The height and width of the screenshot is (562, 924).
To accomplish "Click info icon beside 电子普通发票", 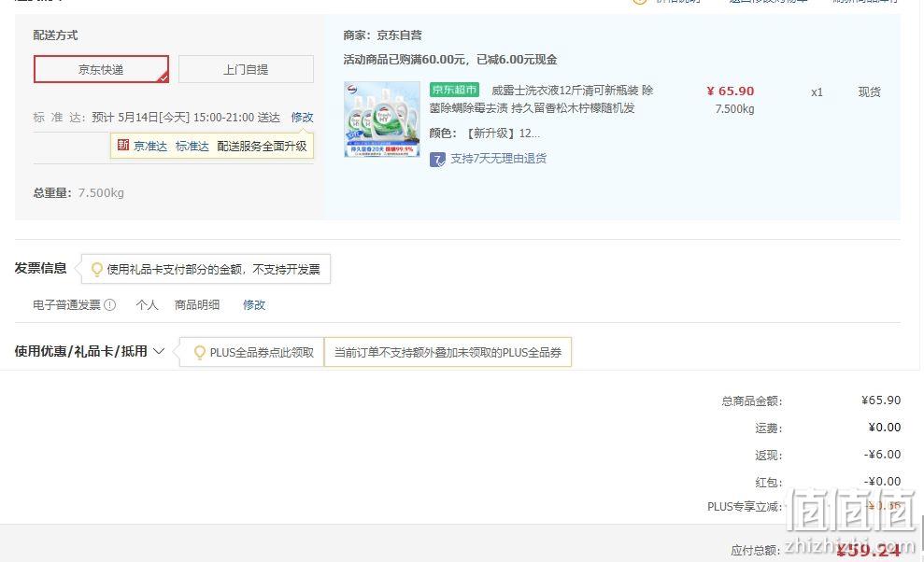I will tap(110, 304).
